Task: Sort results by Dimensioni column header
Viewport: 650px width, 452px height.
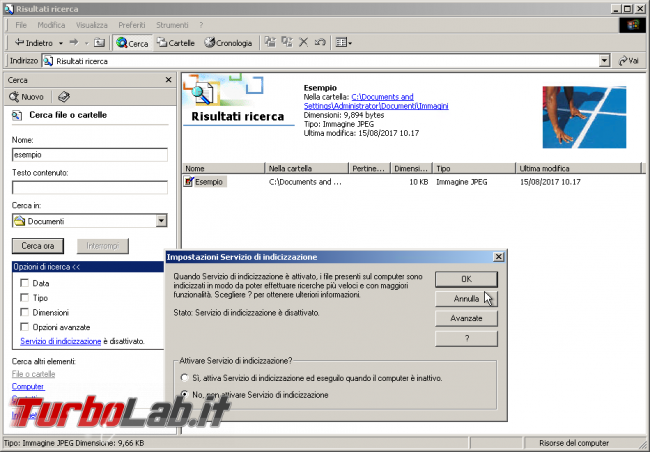Action: pyautogui.click(x=412, y=168)
